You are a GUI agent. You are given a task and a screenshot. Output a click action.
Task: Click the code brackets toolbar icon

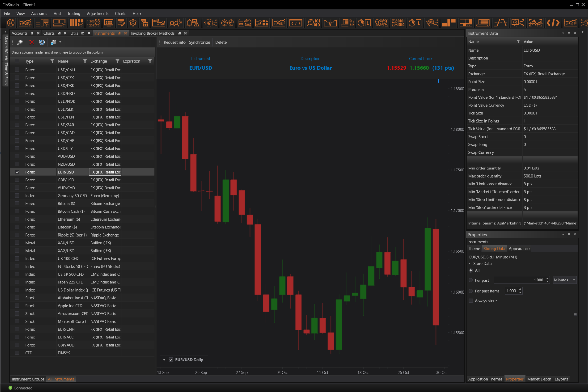pyautogui.click(x=553, y=23)
